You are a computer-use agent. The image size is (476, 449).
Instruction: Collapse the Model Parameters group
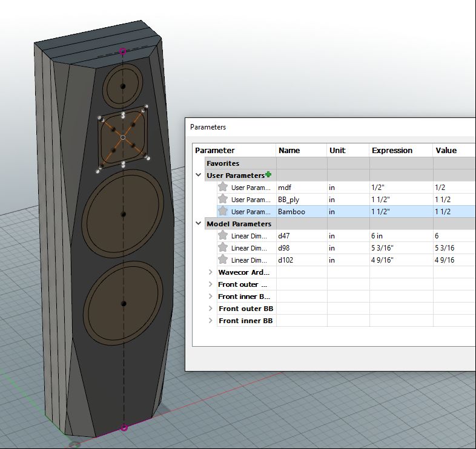point(199,223)
